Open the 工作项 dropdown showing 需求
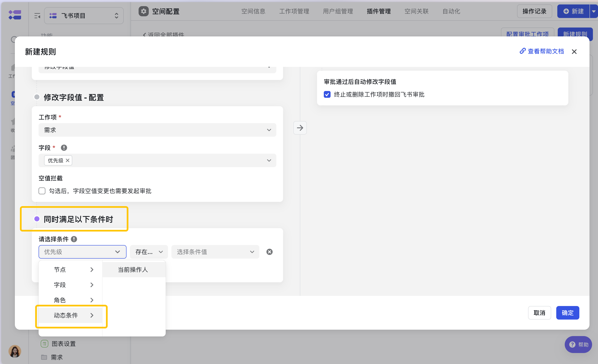Viewport: 598px width, 364px height. pos(157,130)
